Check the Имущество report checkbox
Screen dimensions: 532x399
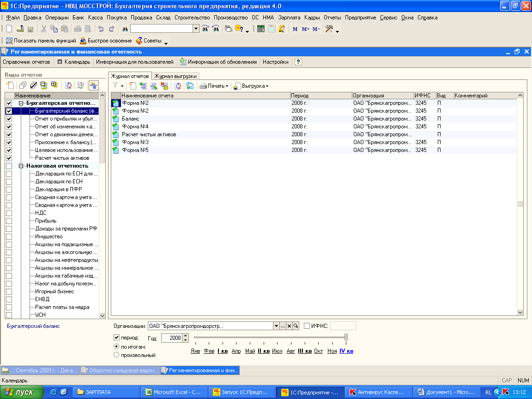(9, 237)
